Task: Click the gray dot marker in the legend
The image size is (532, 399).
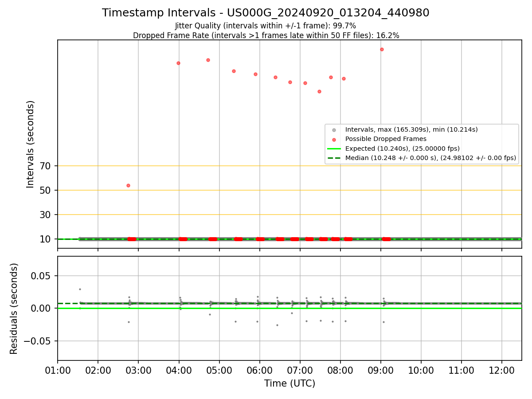Action: point(334,130)
